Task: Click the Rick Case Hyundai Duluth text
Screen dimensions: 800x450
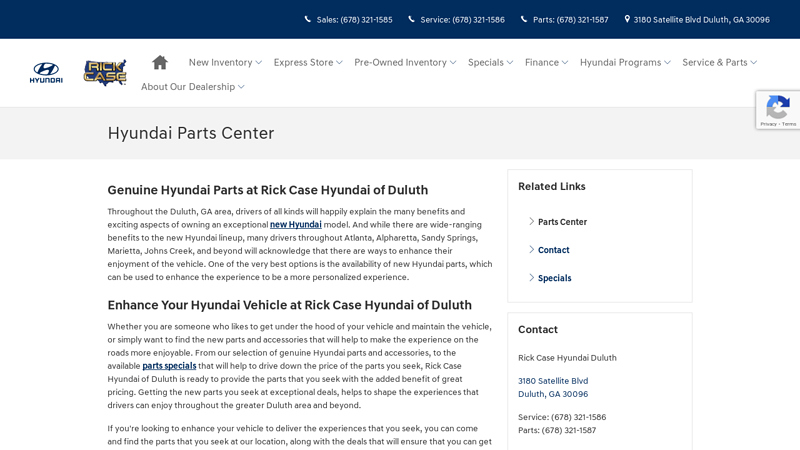Action: pyautogui.click(x=567, y=358)
